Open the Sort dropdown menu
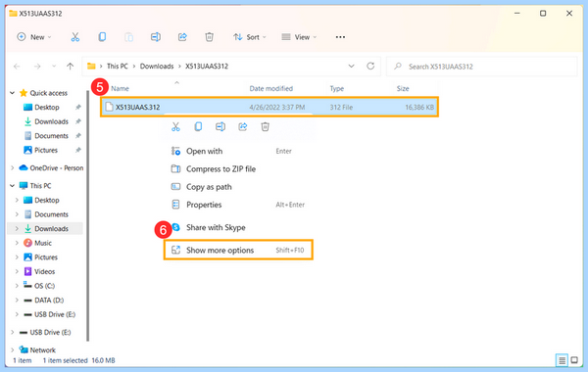 coord(249,37)
